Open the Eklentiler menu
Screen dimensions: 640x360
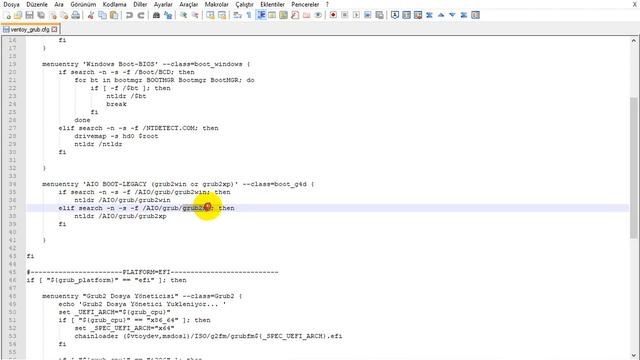(272, 4)
